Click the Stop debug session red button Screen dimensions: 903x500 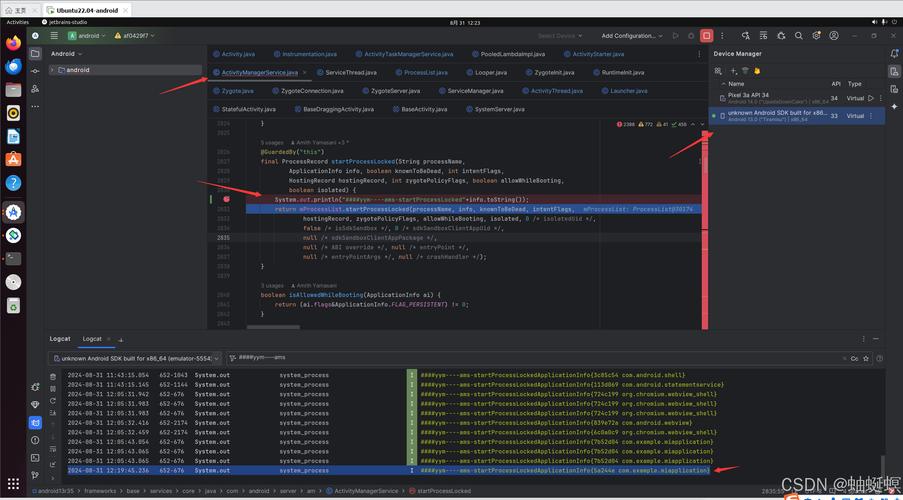pos(707,36)
